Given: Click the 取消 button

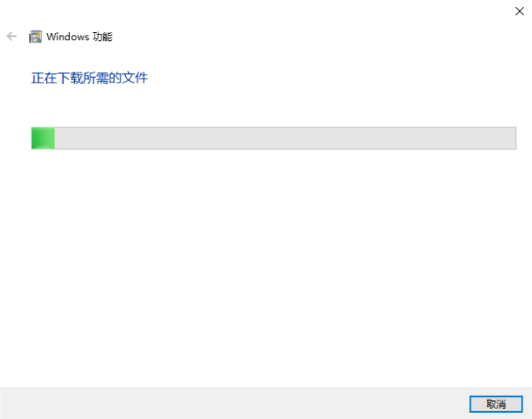Looking at the screenshot, I should 496,404.
